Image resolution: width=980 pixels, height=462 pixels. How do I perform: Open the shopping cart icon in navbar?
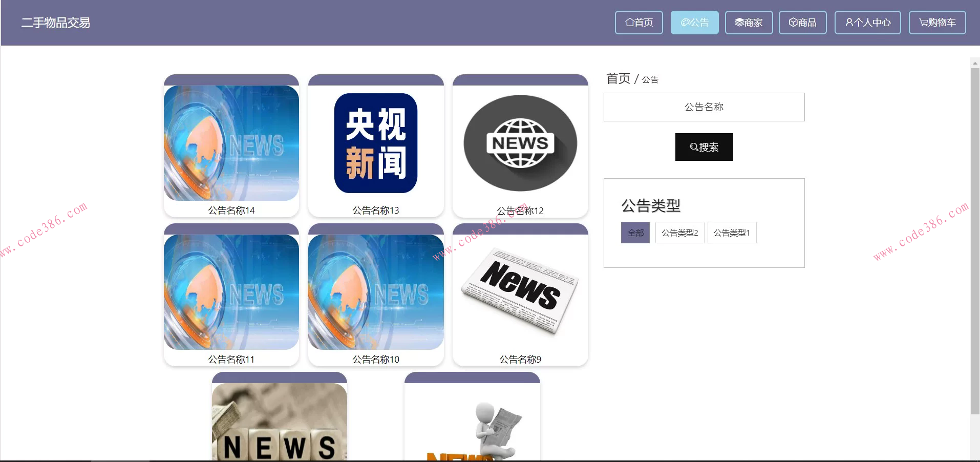click(x=922, y=22)
